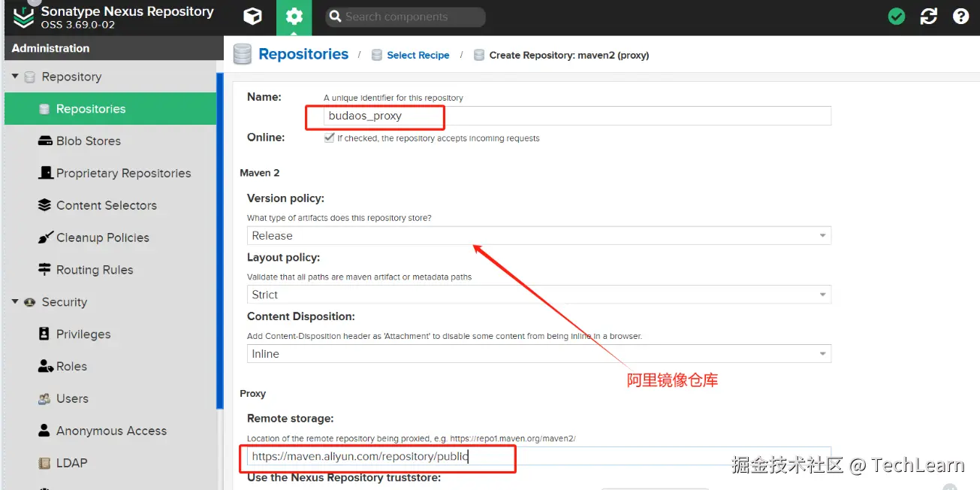Click the Sonatype Nexus logo icon
Viewport: 980px width, 490px height.
coord(23,17)
